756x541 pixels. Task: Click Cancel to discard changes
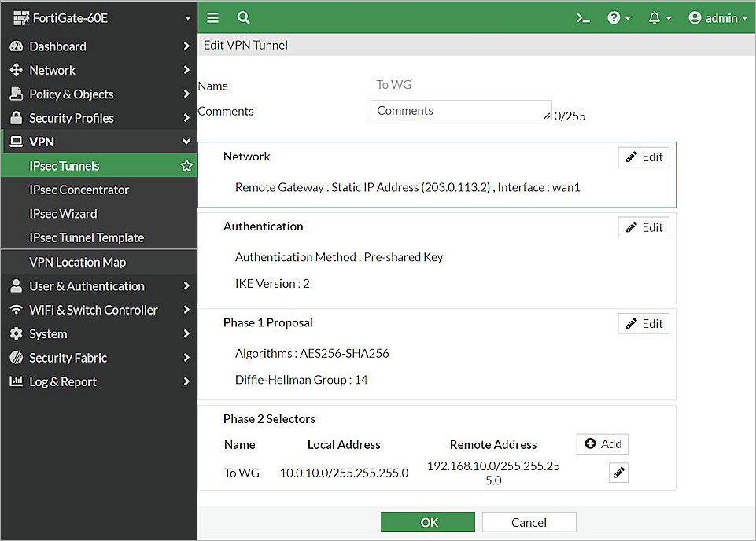pyautogui.click(x=529, y=521)
